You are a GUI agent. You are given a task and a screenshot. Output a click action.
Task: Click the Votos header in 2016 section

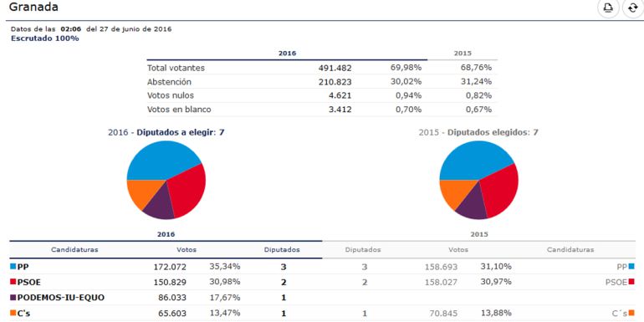point(187,250)
